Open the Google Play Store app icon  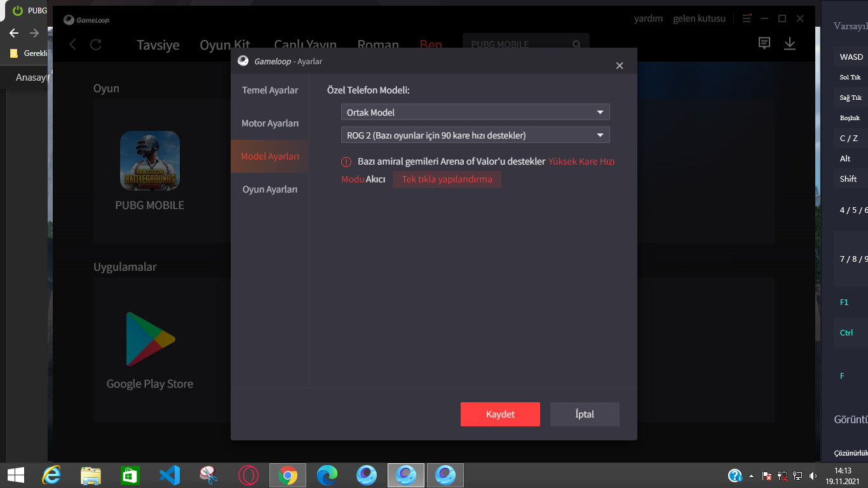[x=150, y=339]
